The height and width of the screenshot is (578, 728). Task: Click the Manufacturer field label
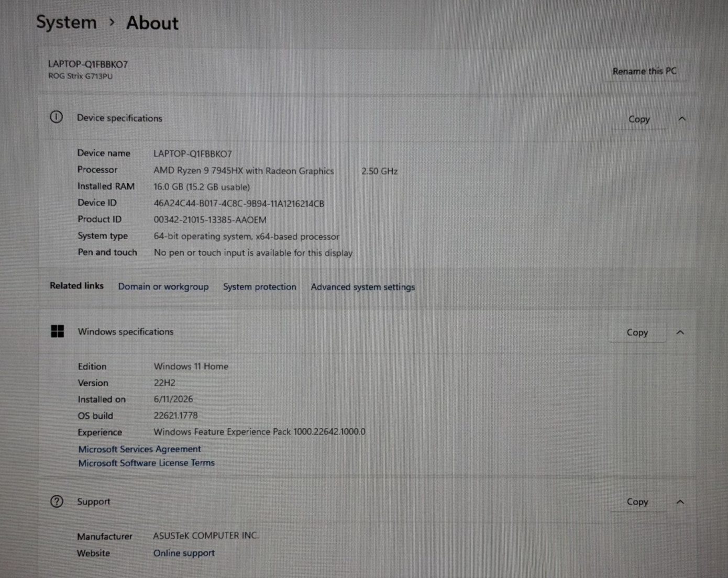[105, 537]
